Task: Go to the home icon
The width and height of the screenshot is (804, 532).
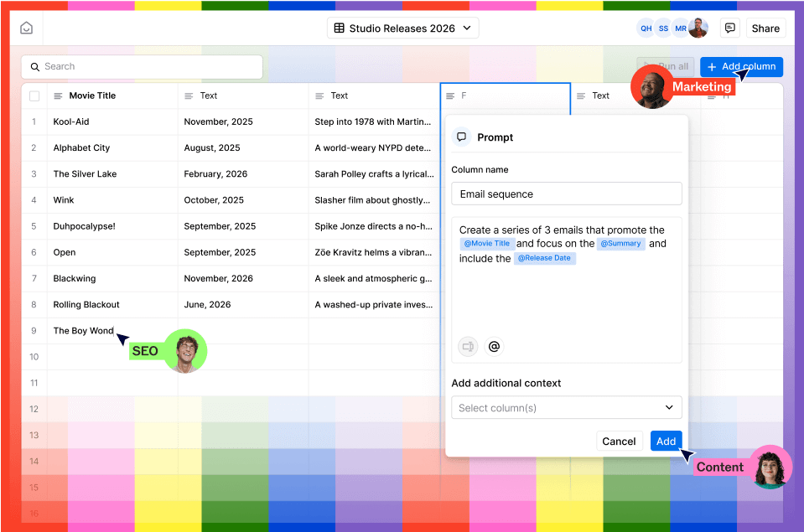Action: 26,28
